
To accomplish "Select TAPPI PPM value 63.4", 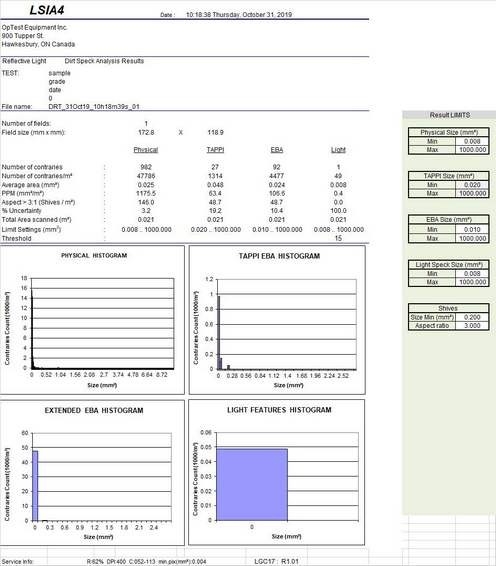I will click(215, 193).
